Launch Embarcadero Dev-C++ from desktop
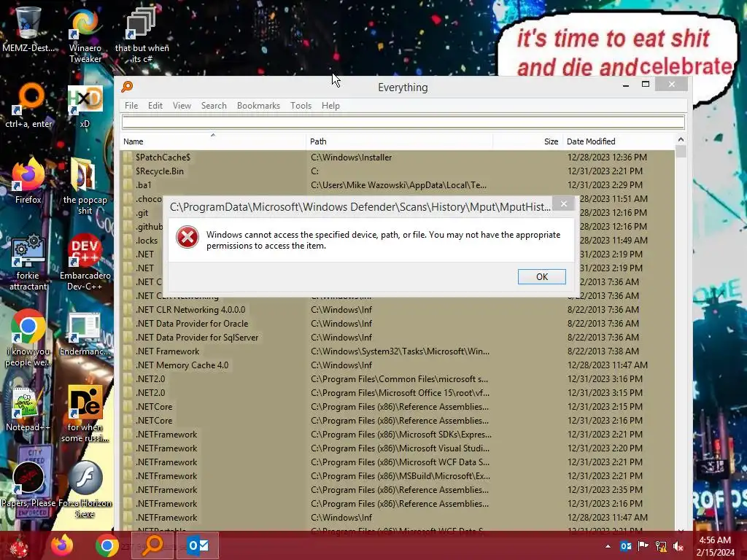Screen dimensions: 747x560 (85, 262)
